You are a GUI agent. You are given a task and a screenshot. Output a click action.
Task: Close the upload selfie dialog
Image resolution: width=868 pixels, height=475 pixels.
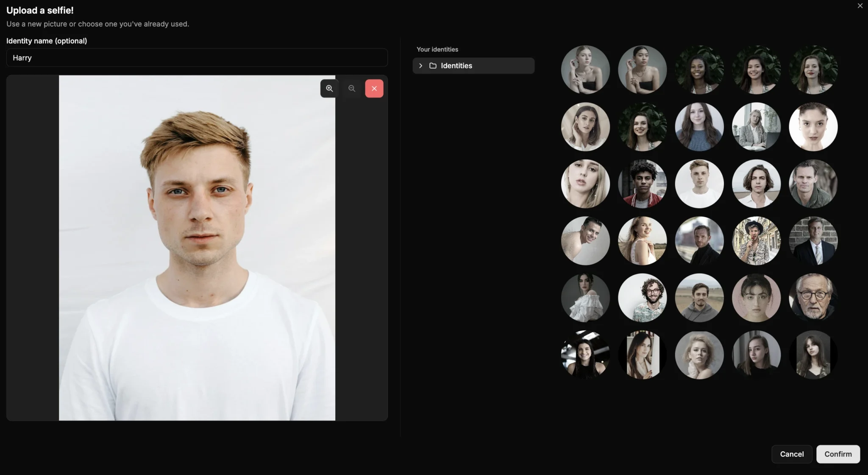tap(860, 6)
